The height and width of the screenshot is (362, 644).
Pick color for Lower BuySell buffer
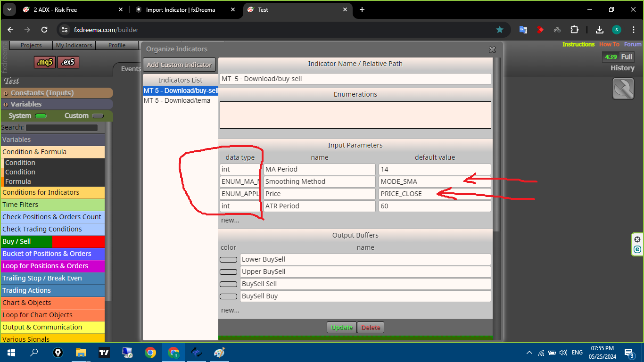tap(229, 260)
